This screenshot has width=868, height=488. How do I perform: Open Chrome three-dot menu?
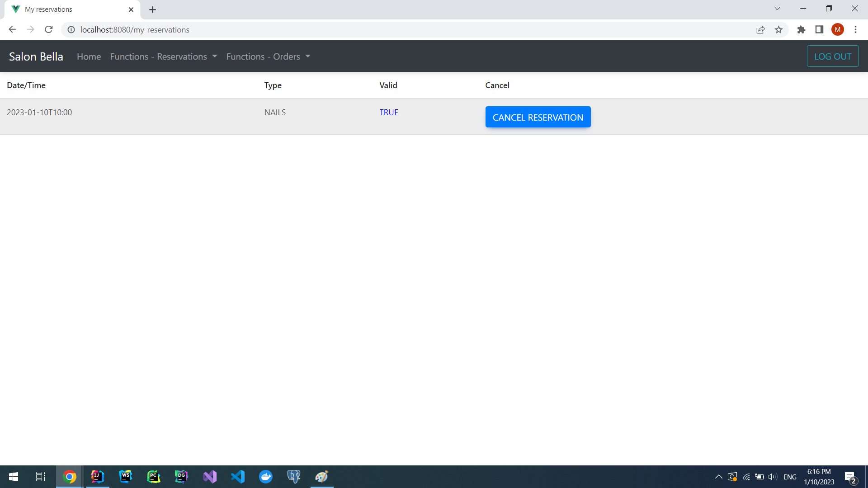[x=855, y=30]
